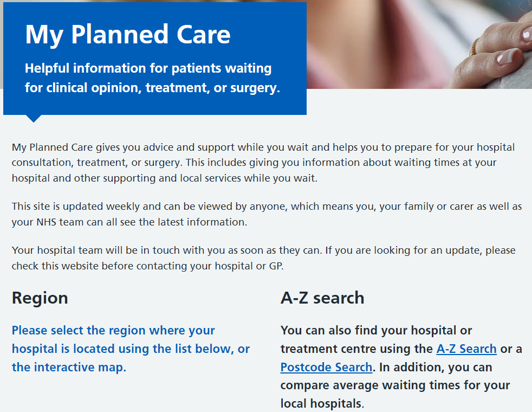
Task: Click the A-Z search section heading
Action: pyautogui.click(x=322, y=298)
